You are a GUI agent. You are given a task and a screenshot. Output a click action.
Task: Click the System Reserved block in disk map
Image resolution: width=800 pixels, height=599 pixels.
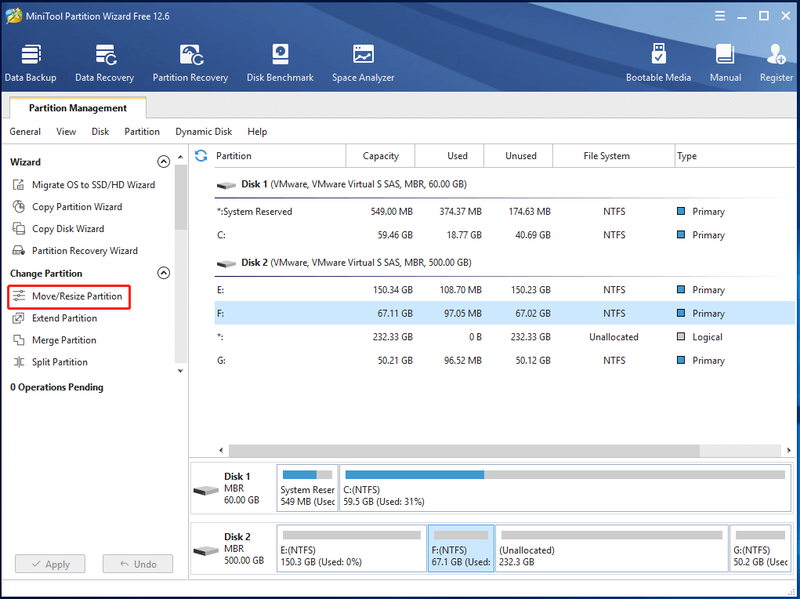(307, 488)
